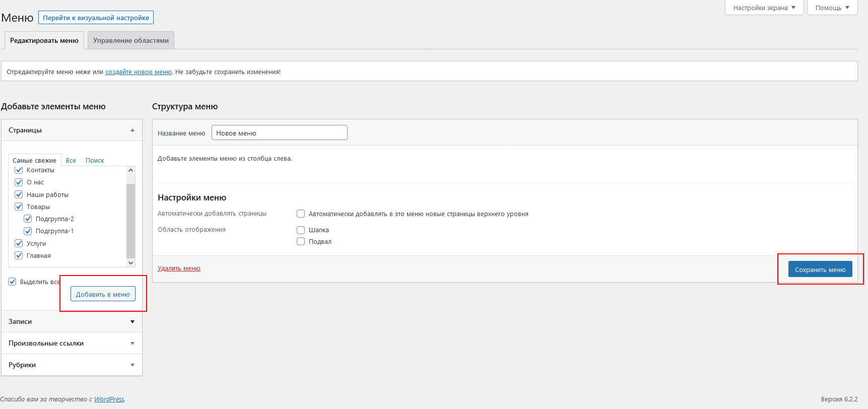Viewport: 868px width, 409px height.
Task: Expand the Рубрики section arrow
Action: pos(132,365)
